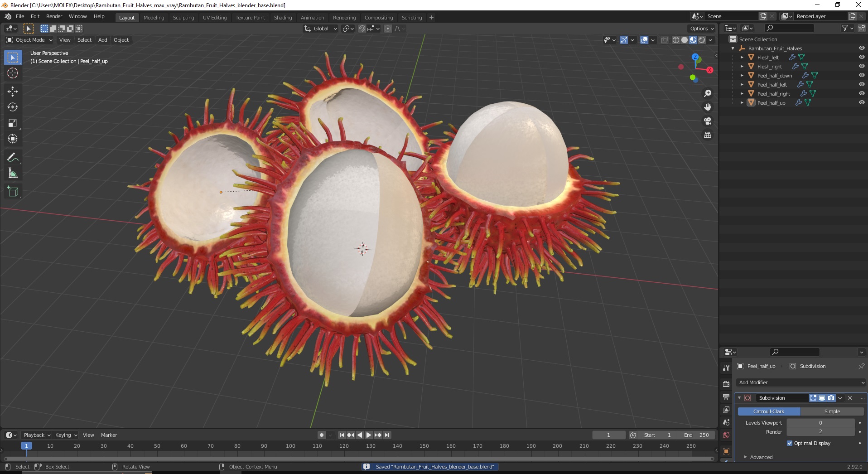Toggle Peel_half_right visibility eye
The width and height of the screenshot is (868, 474).
[x=862, y=93]
